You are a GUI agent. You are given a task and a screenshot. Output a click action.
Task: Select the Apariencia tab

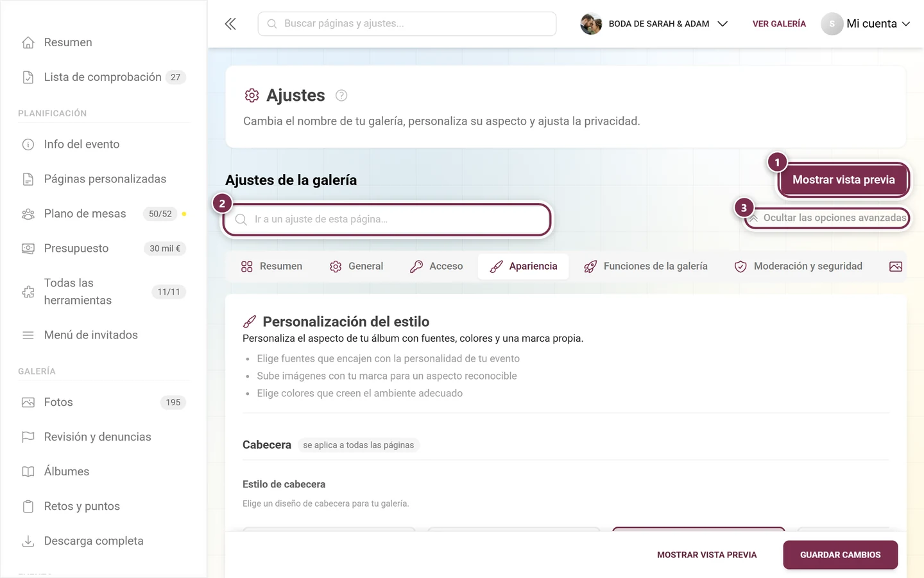tap(524, 267)
